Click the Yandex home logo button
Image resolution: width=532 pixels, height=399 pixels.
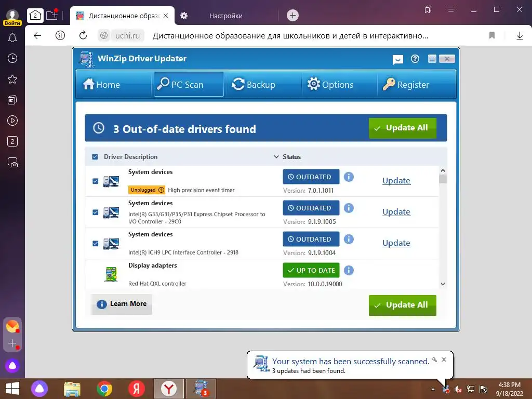click(60, 36)
